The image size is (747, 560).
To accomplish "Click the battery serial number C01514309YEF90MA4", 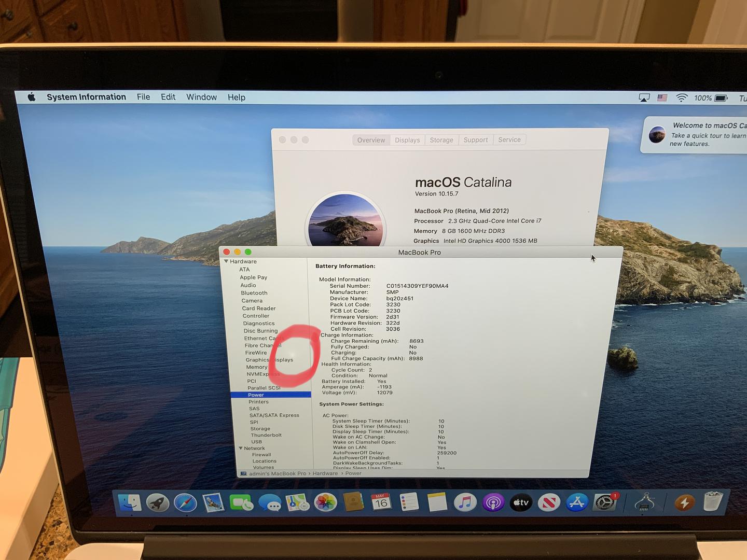I will pos(418,286).
